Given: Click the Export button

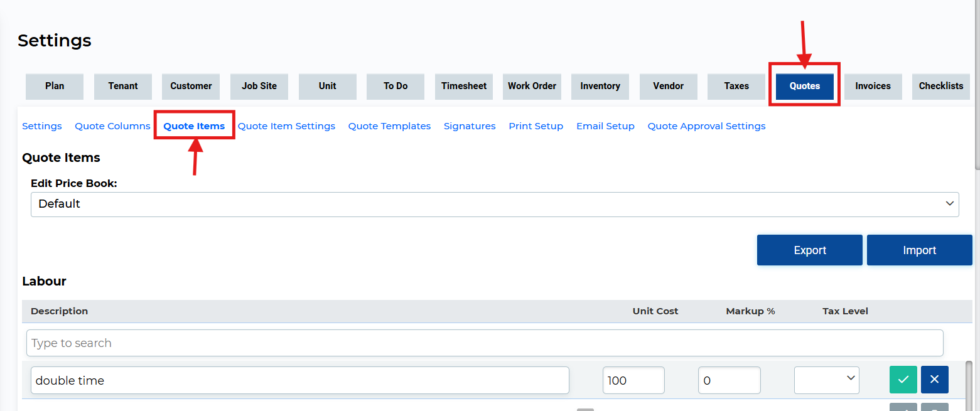Looking at the screenshot, I should 809,250.
